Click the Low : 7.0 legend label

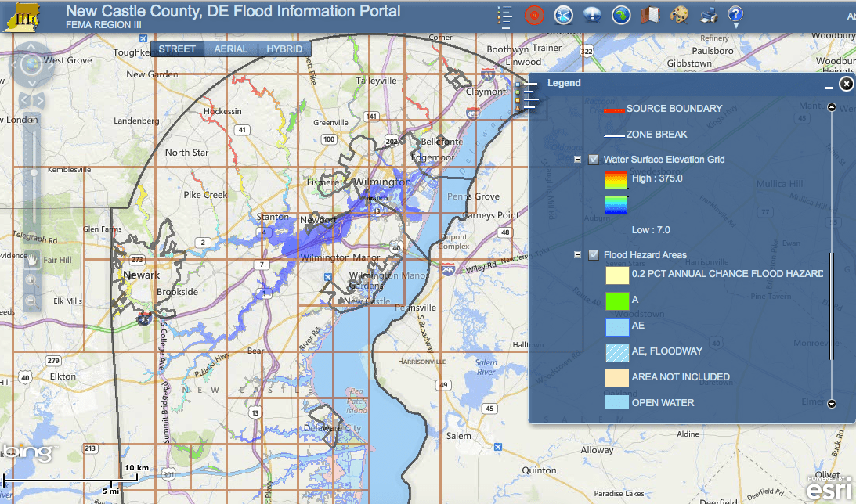point(651,230)
